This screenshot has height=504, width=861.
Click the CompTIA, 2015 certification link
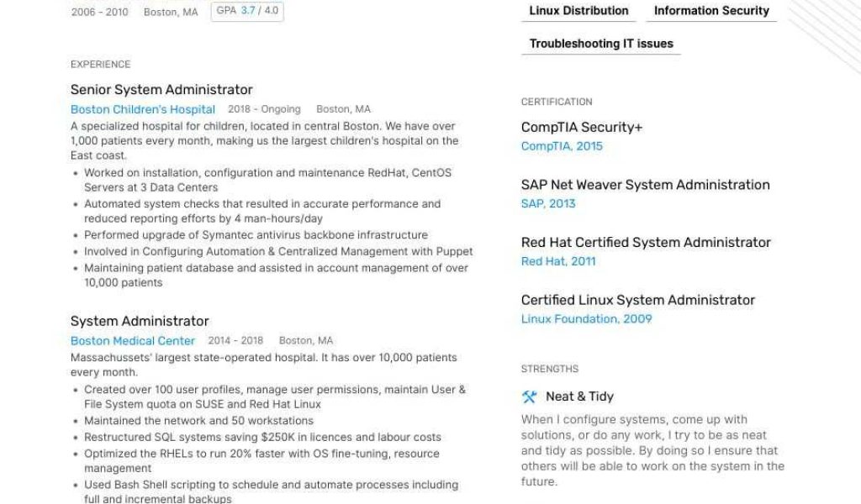[562, 146]
